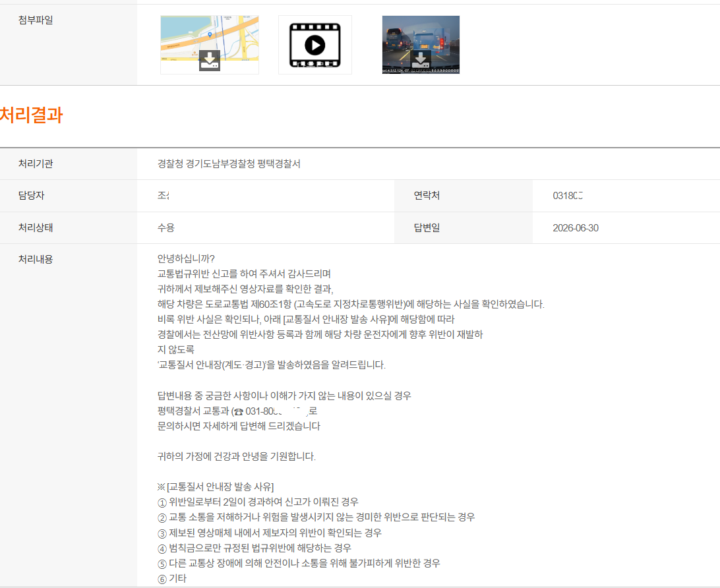
Task: Select reason ② about '경미한 위반으로 판단되는 경우'
Action: point(316,517)
